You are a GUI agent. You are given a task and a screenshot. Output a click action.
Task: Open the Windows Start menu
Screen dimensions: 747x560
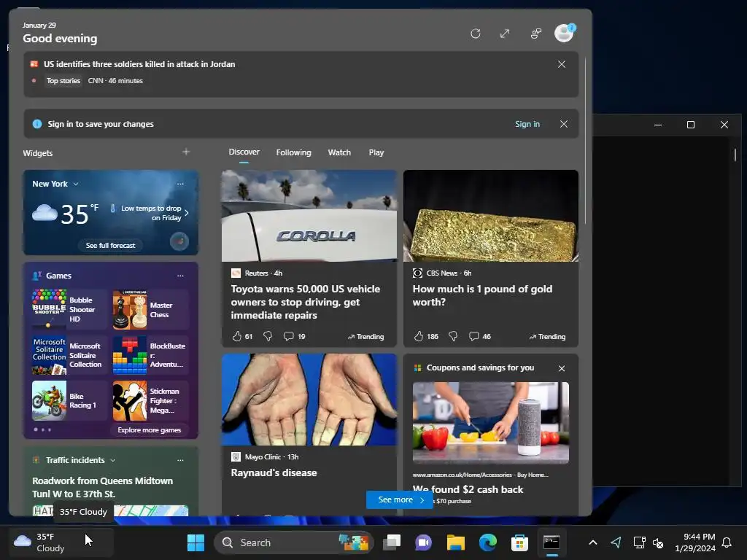pyautogui.click(x=196, y=542)
